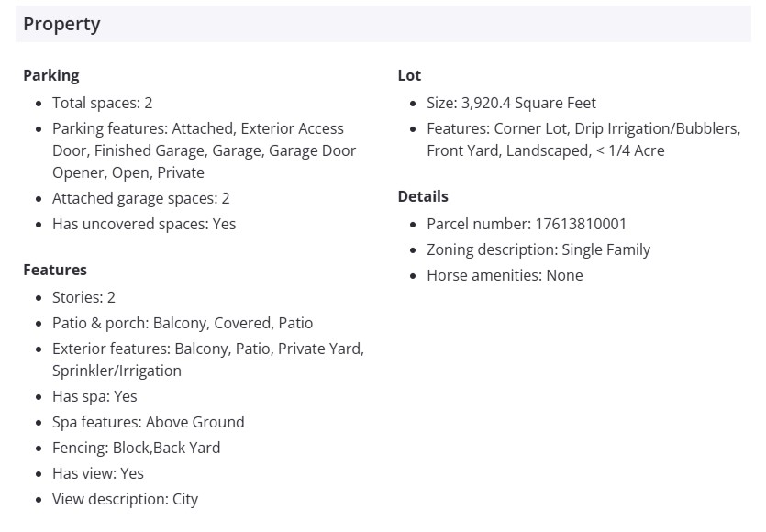Click the Parcel number 17613810001

pyautogui.click(x=527, y=224)
